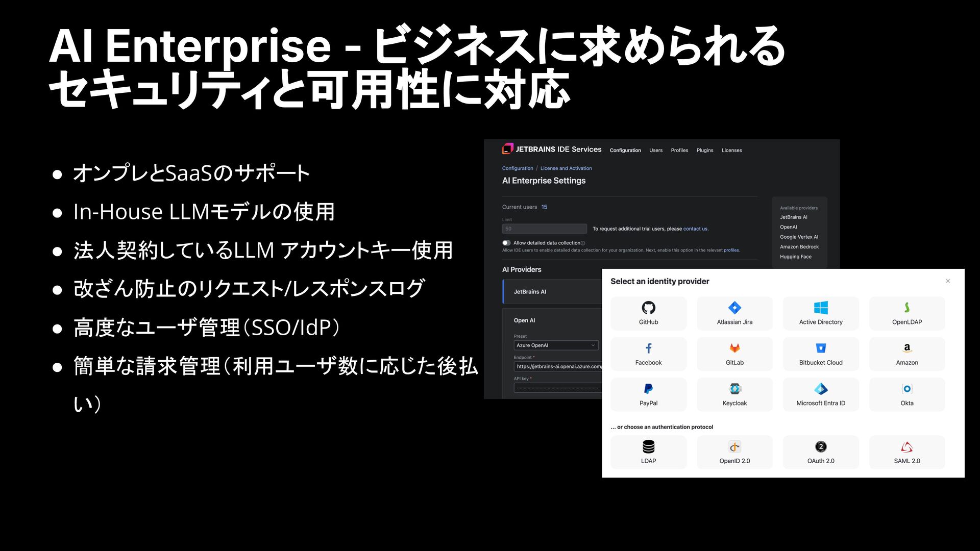
Task: Open the profiles link
Action: (731, 251)
